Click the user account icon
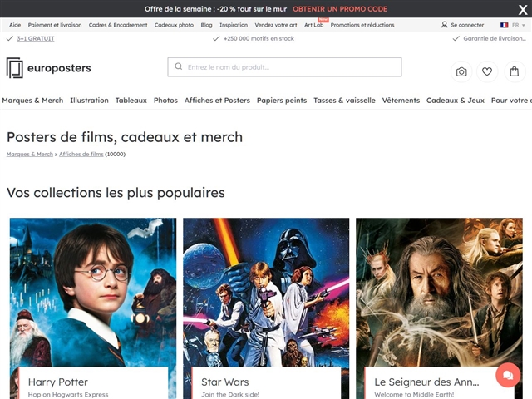 [x=444, y=25]
